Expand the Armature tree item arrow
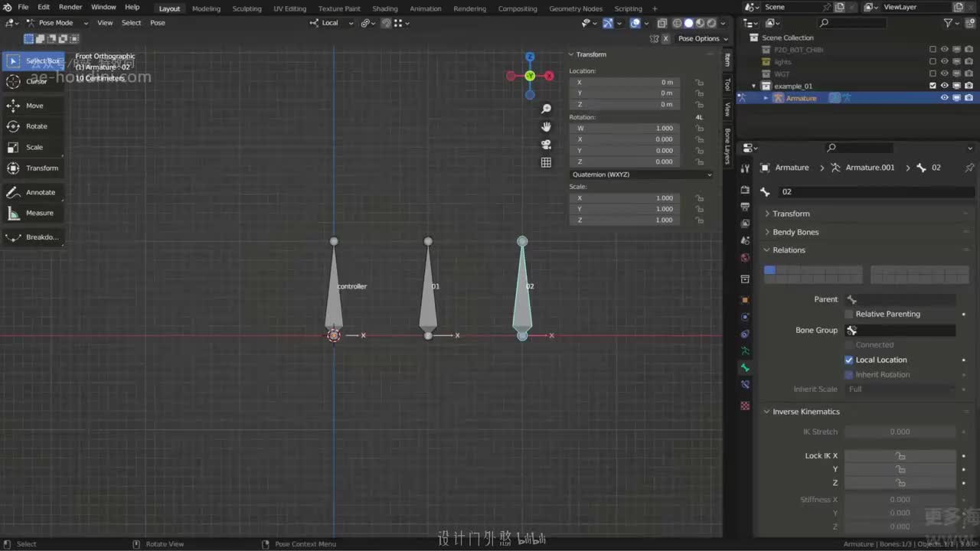The height and width of the screenshot is (551, 980). point(766,98)
